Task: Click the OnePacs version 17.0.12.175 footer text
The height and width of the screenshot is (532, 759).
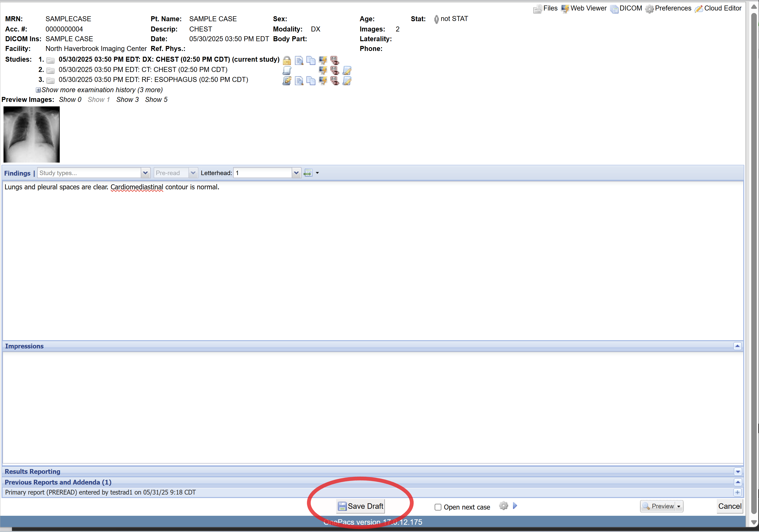Action: pos(373,522)
